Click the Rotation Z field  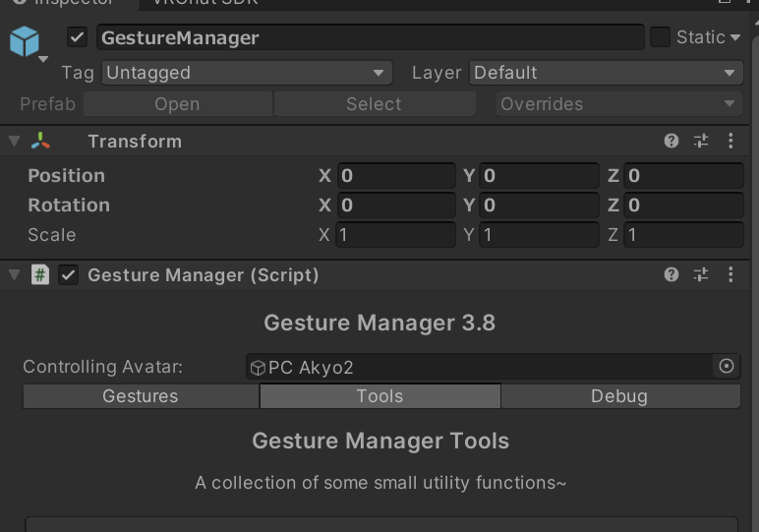(683, 205)
